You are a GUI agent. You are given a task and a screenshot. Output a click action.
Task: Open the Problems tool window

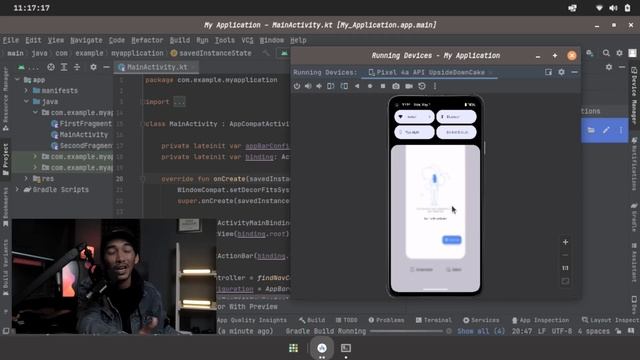386,320
